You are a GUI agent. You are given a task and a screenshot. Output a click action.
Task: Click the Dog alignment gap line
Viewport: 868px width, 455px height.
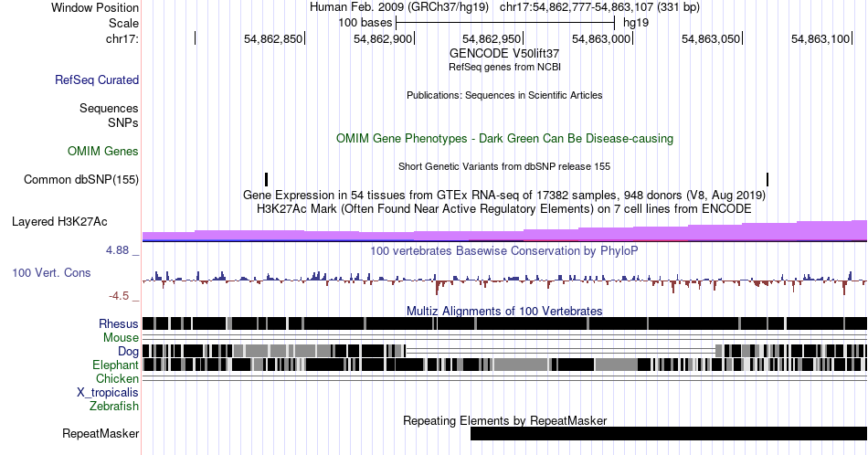pyautogui.click(x=560, y=351)
